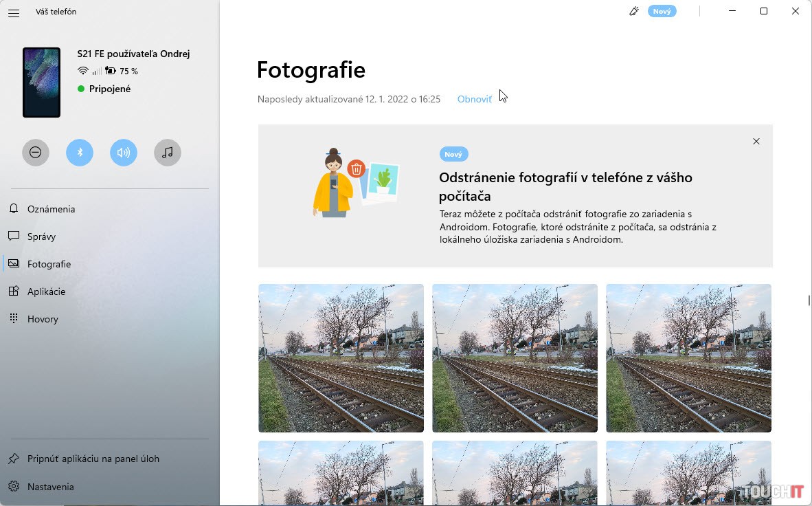
Task: Open Nastavenia settings
Action: pyautogui.click(x=50, y=487)
